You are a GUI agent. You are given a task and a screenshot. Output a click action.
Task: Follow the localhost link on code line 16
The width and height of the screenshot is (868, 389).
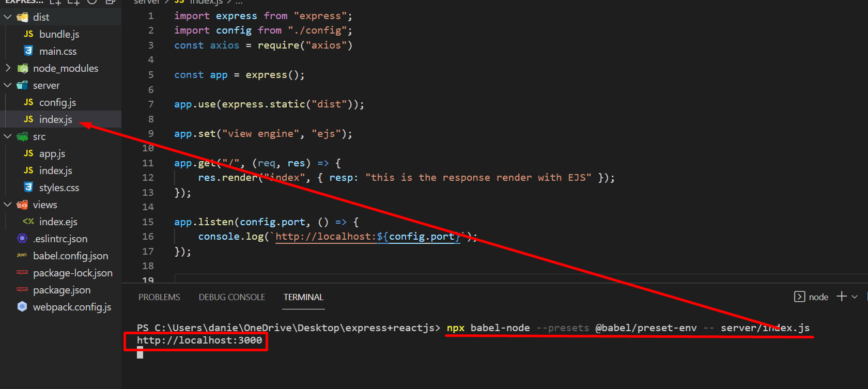pos(367,237)
